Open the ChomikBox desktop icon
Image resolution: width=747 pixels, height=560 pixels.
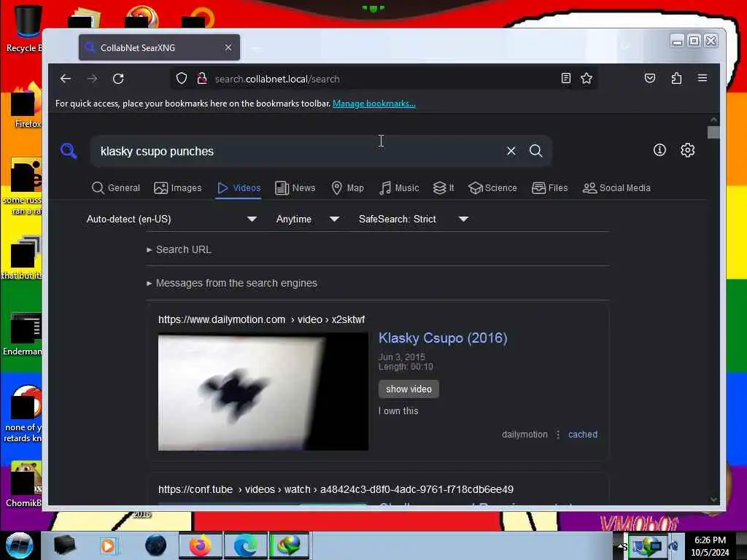[x=24, y=485]
